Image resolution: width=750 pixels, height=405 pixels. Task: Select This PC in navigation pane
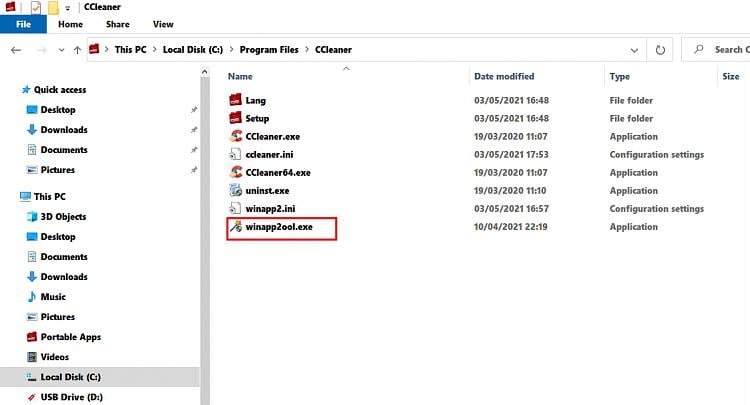tap(49, 197)
